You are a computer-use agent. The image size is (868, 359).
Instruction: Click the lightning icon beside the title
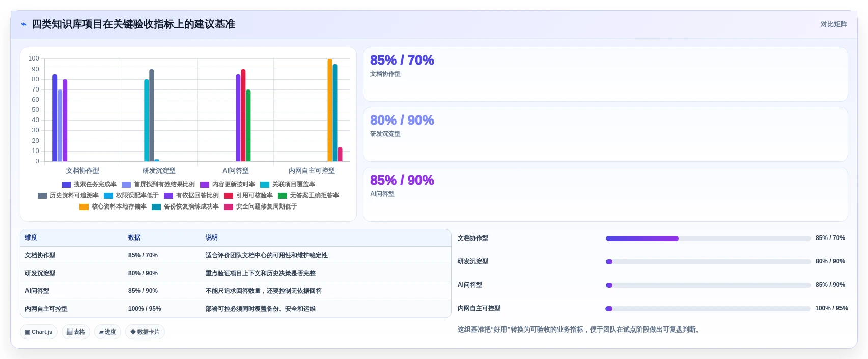coord(23,24)
